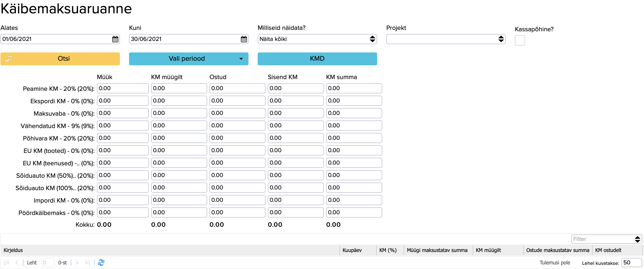Open the Alates date calendar picker
Screen dimensions: 644x269
point(115,39)
